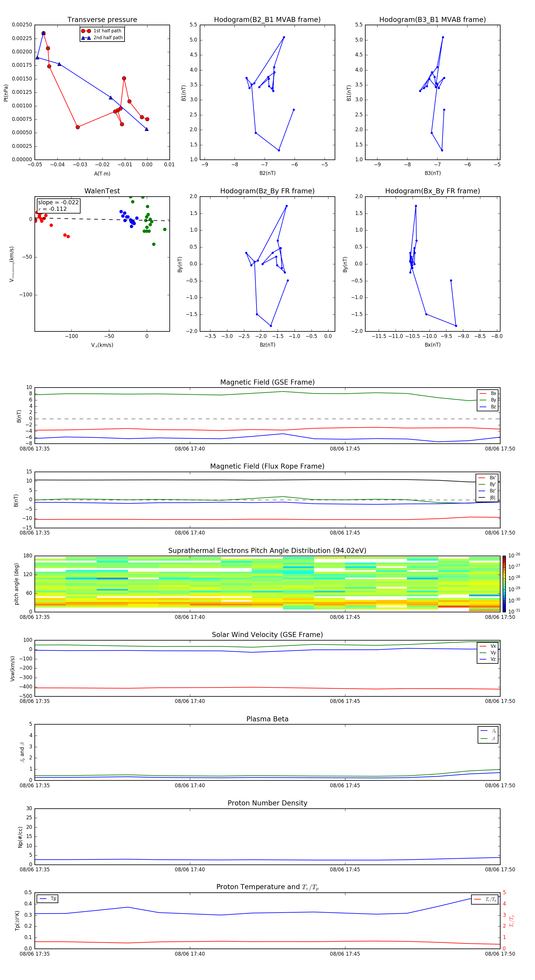Click the βp entry in Plasma Beta legend
The width and height of the screenshot is (535, 980).
488,731
